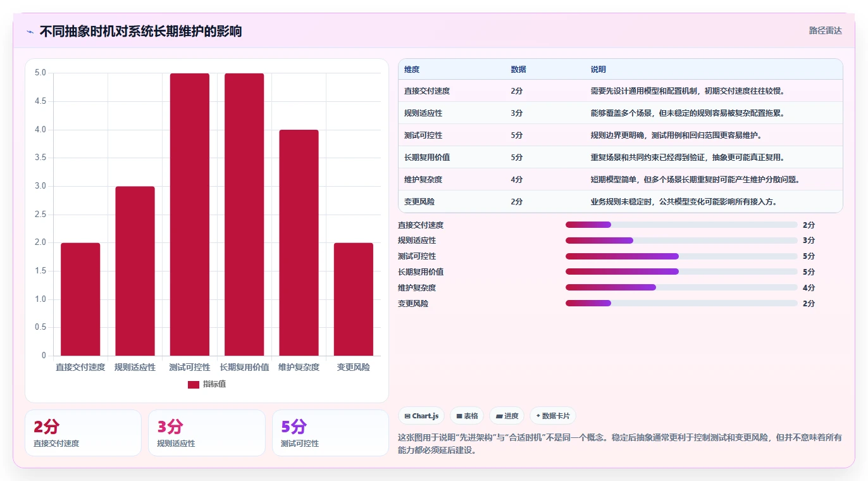Click the 维护复杂度 progress bar

(681, 287)
